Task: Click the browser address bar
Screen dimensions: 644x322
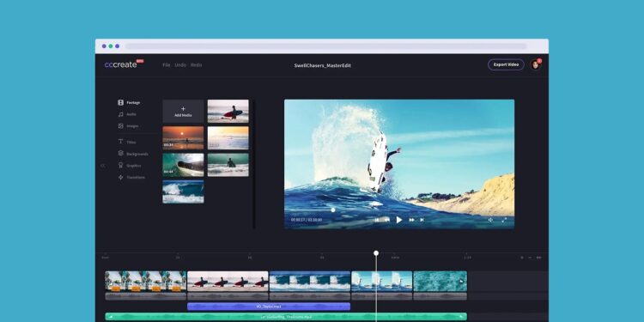Action: tap(326, 46)
